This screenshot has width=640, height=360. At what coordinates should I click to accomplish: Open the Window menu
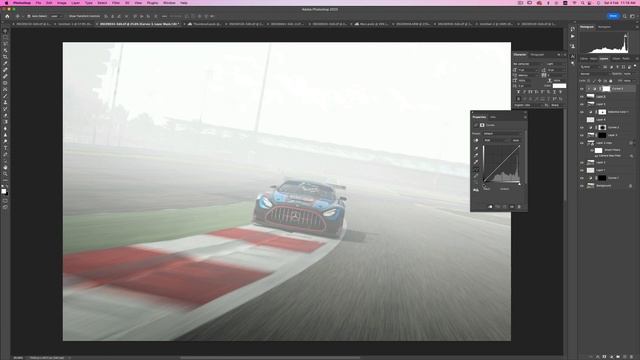169,3
